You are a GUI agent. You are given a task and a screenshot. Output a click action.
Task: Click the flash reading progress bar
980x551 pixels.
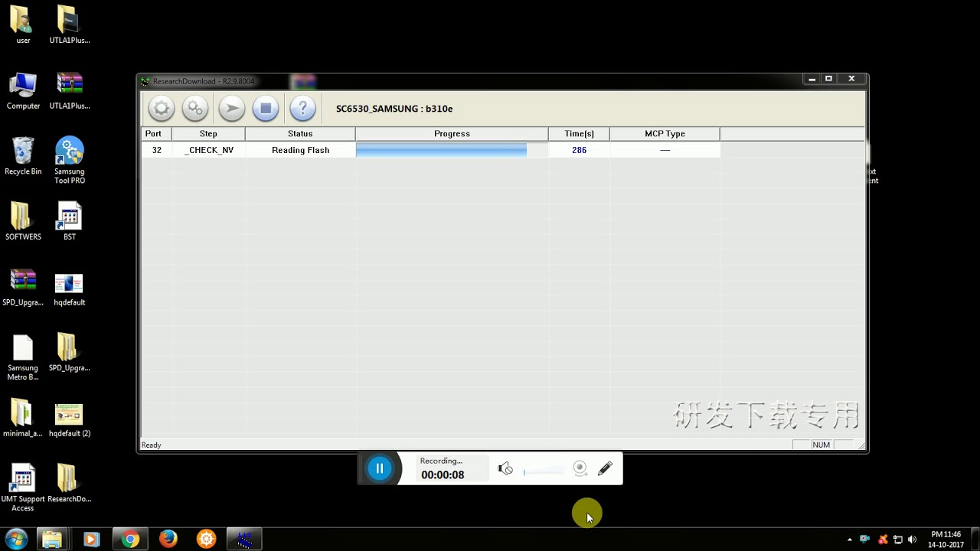click(452, 150)
